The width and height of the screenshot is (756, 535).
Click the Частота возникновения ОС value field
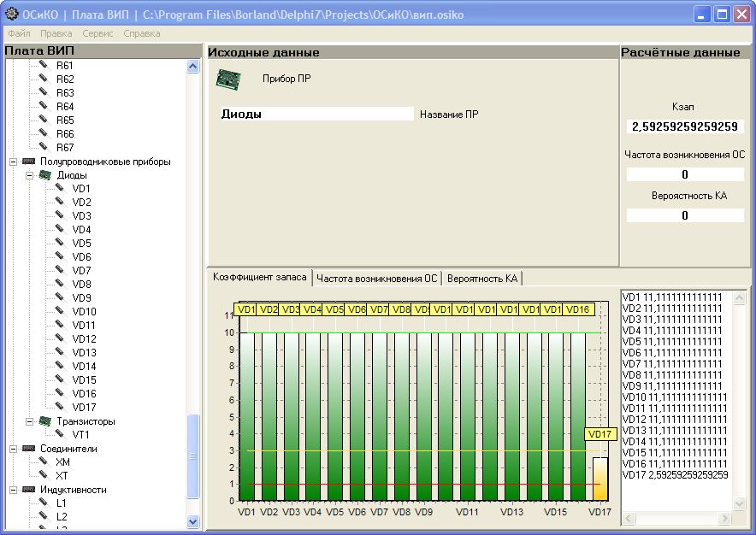pyautogui.click(x=685, y=174)
